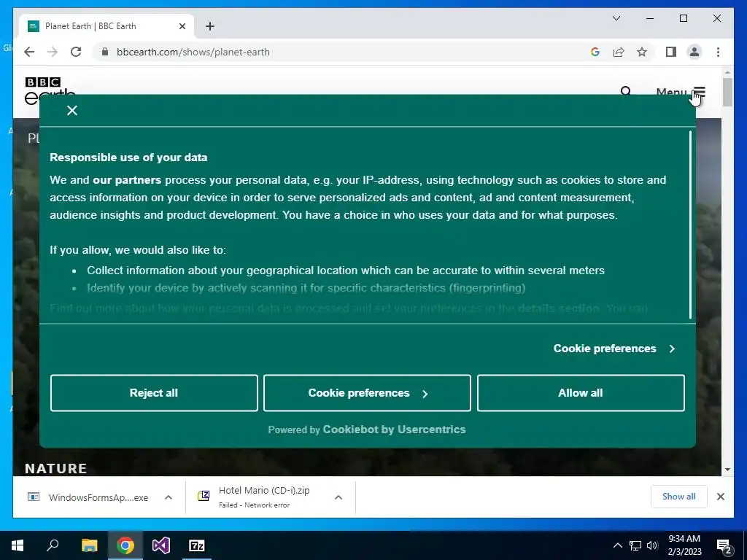Click the 'Responsible use of your data' heading
Screen dimensions: 747x560
pos(128,157)
